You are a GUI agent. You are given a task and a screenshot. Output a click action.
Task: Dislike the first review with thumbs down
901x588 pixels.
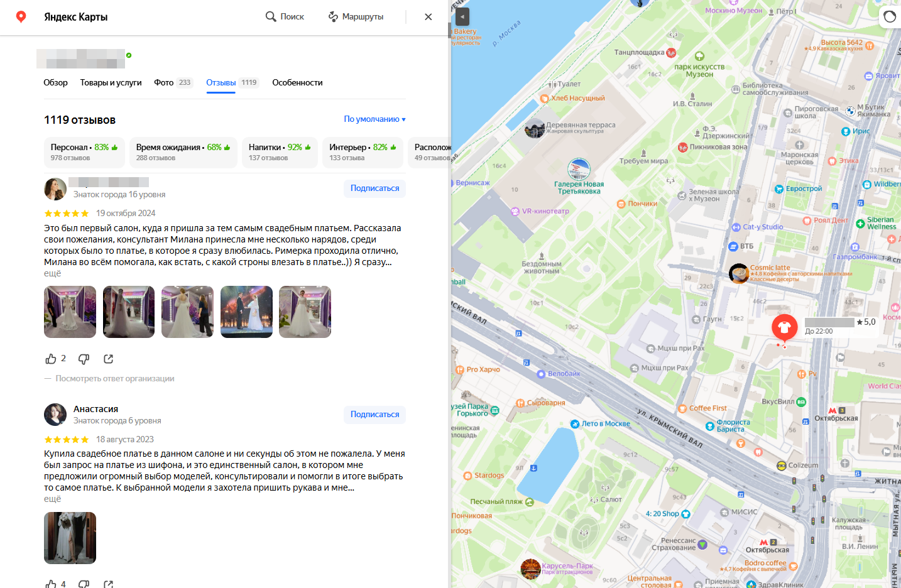point(84,359)
